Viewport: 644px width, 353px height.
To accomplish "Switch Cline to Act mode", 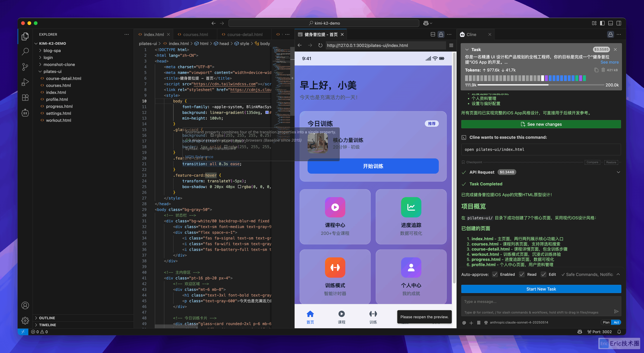I will [616, 323].
